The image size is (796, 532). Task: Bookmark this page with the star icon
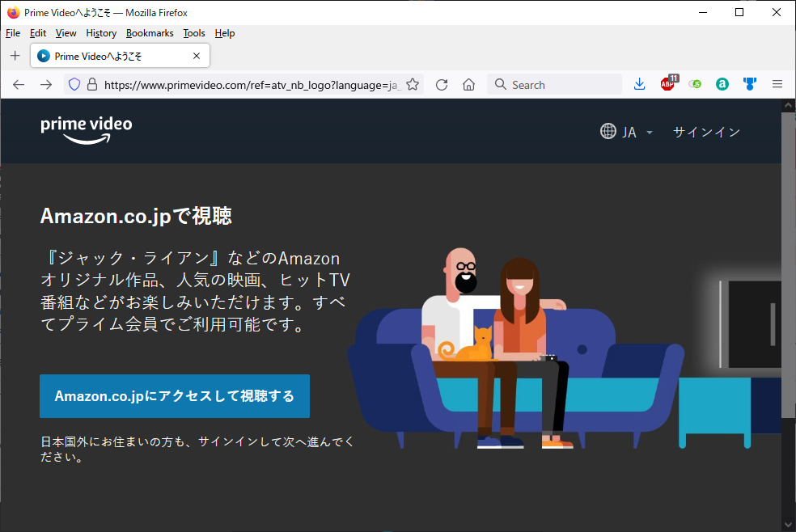[413, 85]
